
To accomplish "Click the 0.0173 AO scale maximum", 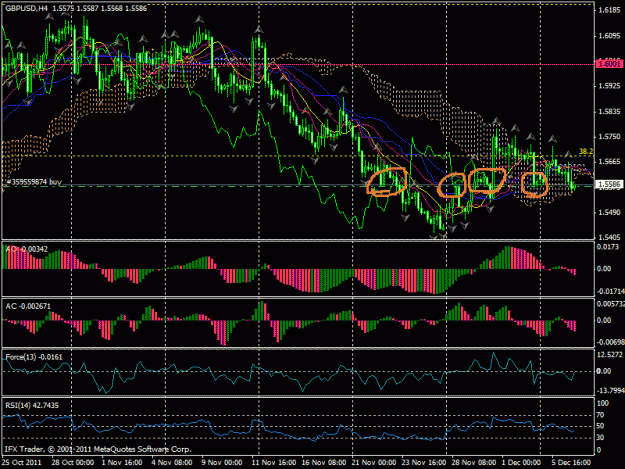I will pyautogui.click(x=607, y=247).
